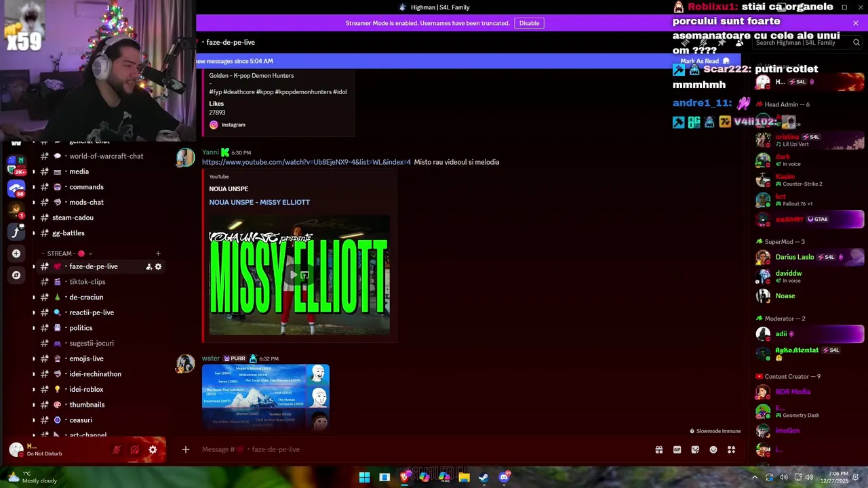Viewport: 868px width, 488px height.
Task: Type in the Message faze-de-pe-live box
Action: [420, 449]
